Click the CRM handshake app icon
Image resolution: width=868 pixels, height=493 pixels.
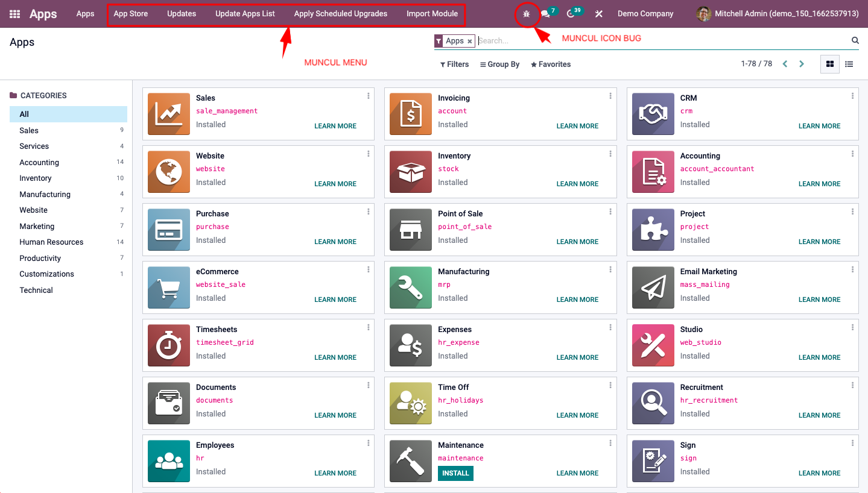tap(652, 114)
